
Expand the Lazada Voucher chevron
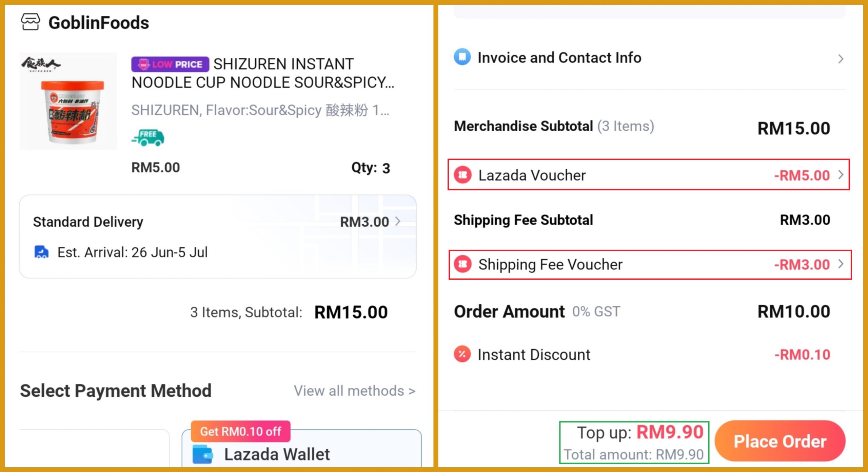pos(841,175)
